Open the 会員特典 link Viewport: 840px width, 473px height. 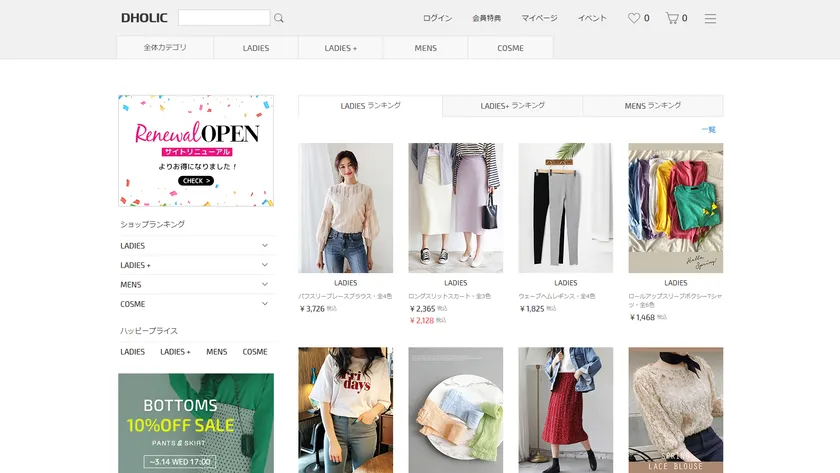click(x=486, y=18)
